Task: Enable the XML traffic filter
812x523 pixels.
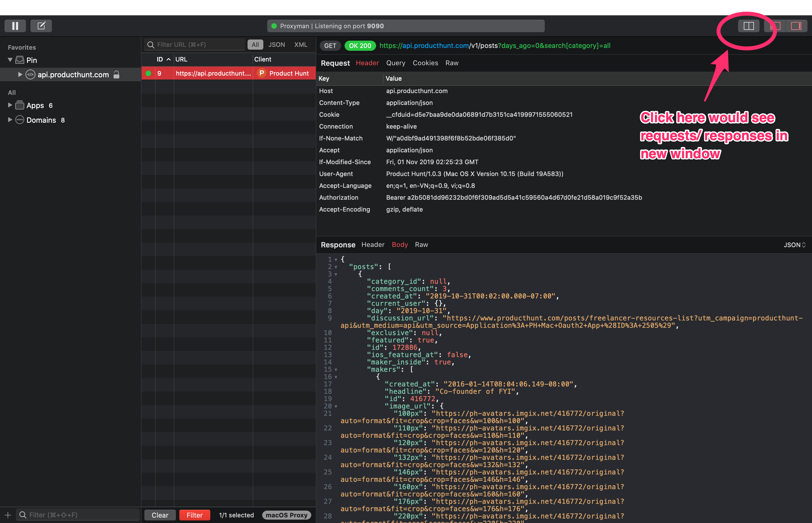Action: pyautogui.click(x=300, y=45)
